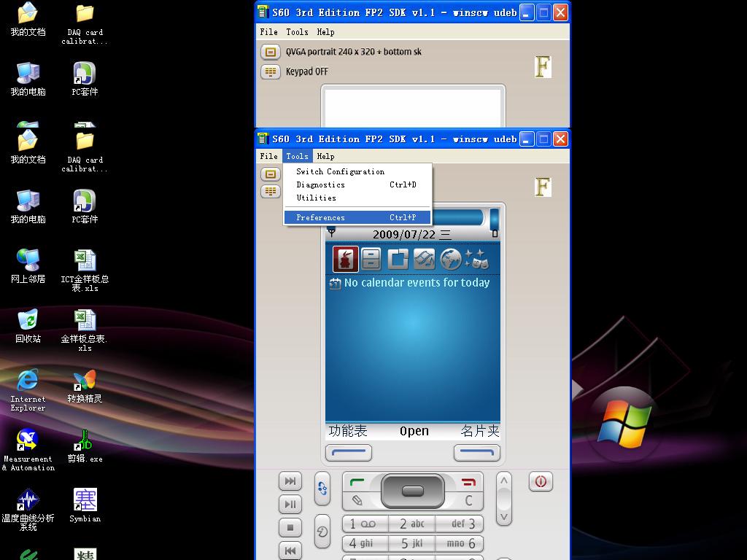Click the Keypad OFF label
The width and height of the screenshot is (747, 560).
click(x=307, y=71)
